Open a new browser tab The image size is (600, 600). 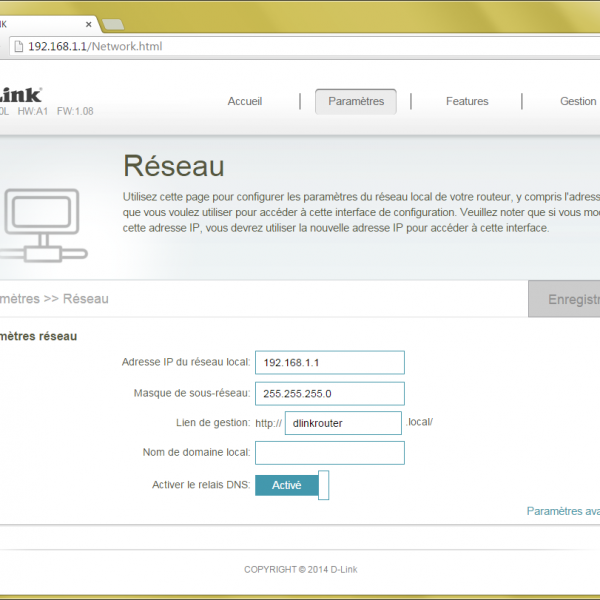[113, 24]
